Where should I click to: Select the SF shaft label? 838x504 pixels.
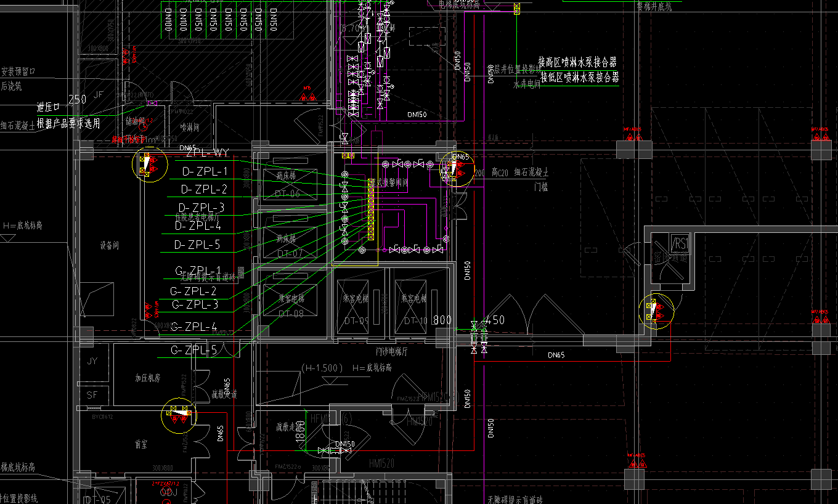pos(92,394)
